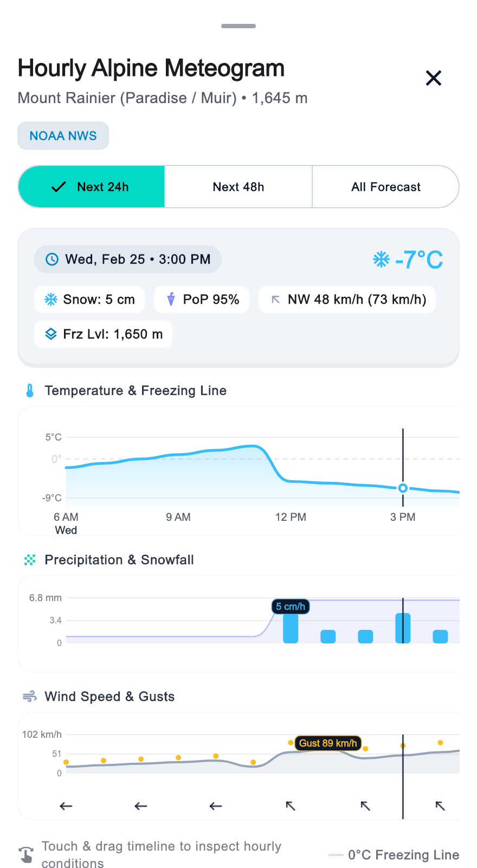Switch to All Forecast range
Viewport: 477px width, 868px height.
coord(385,187)
